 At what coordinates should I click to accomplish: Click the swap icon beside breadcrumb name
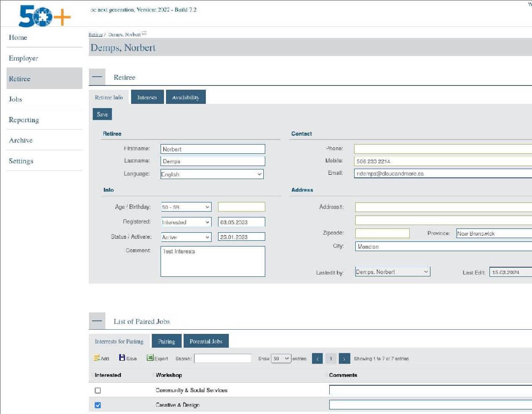click(x=144, y=33)
